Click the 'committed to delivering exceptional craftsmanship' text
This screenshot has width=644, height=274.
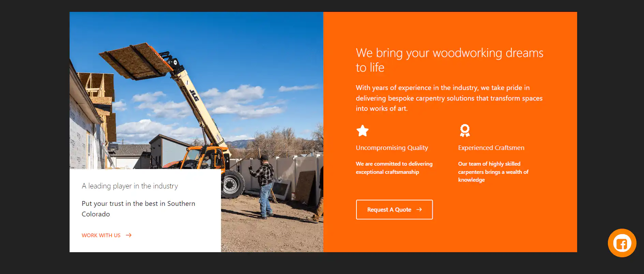pyautogui.click(x=394, y=168)
